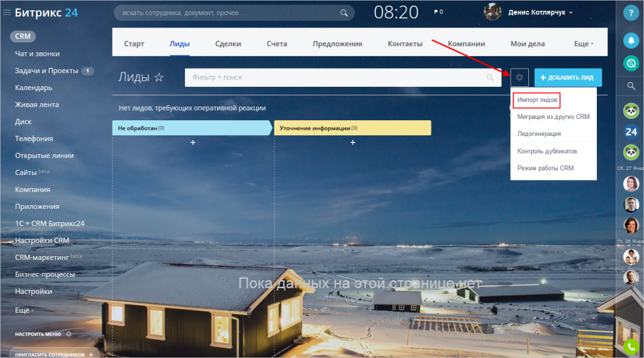Switch to the Сделки tab
The width and height of the screenshot is (644, 358).
pos(228,43)
